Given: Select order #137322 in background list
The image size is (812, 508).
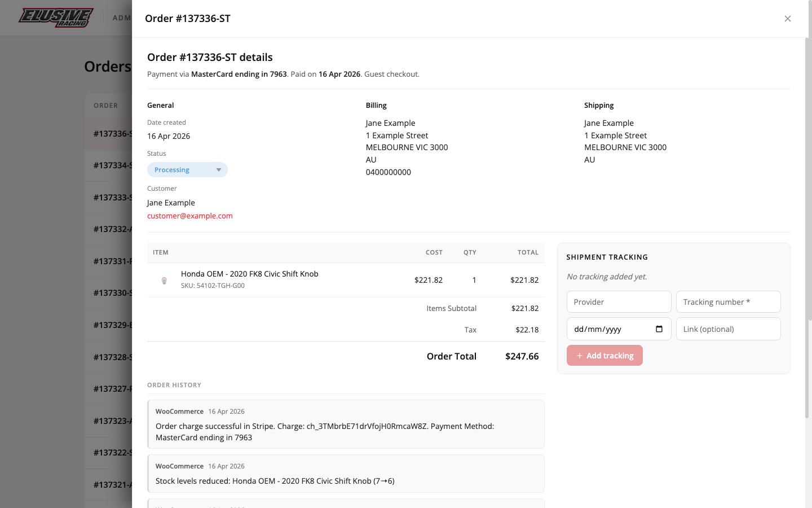Looking at the screenshot, I should click(x=108, y=453).
